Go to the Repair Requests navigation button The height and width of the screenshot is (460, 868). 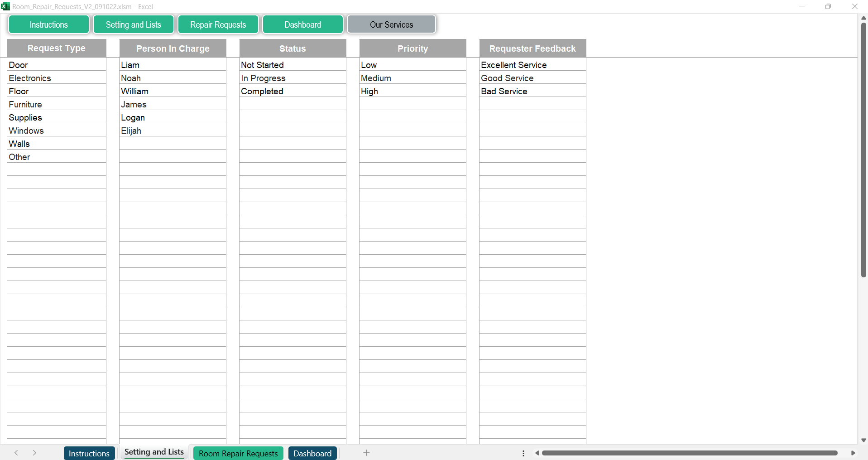(x=218, y=24)
